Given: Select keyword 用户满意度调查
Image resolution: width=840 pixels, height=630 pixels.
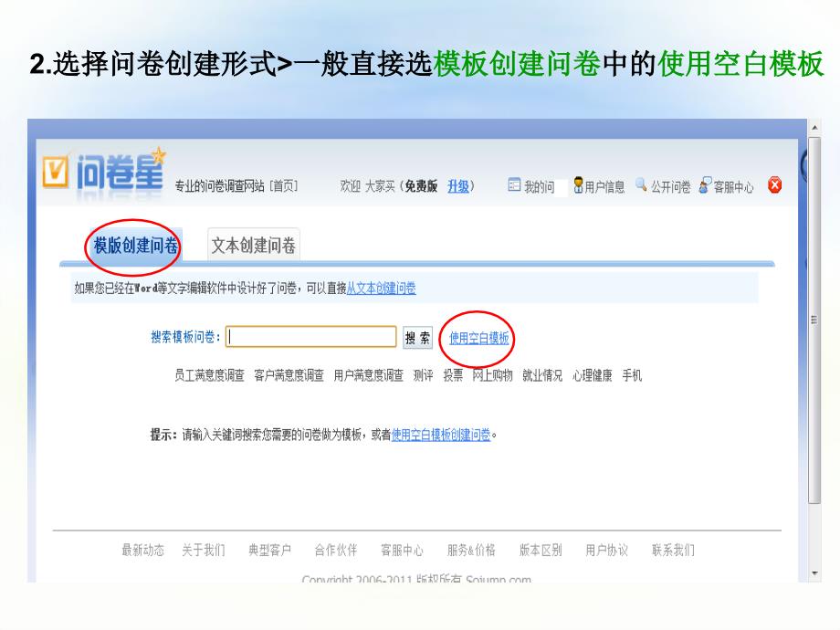Looking at the screenshot, I should click(x=369, y=375).
